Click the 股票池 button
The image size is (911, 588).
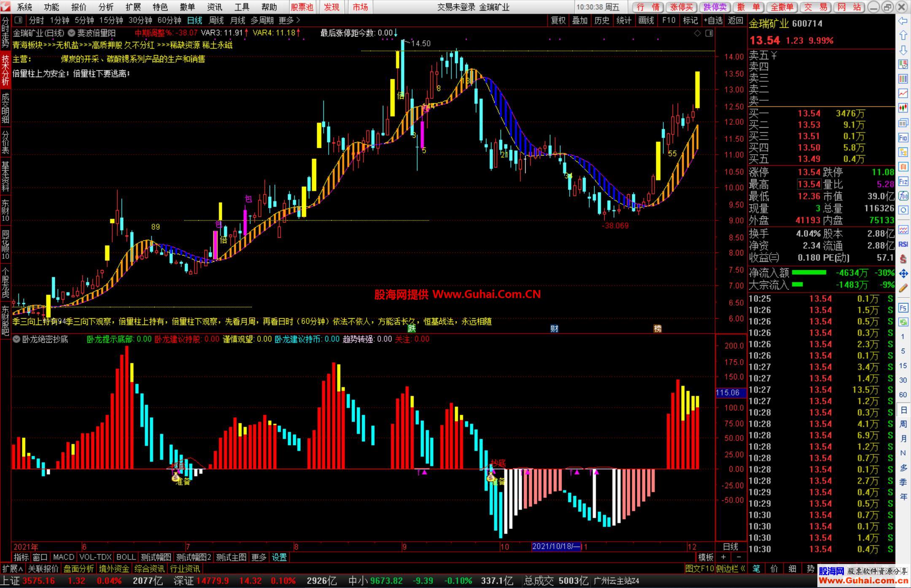pos(302,7)
